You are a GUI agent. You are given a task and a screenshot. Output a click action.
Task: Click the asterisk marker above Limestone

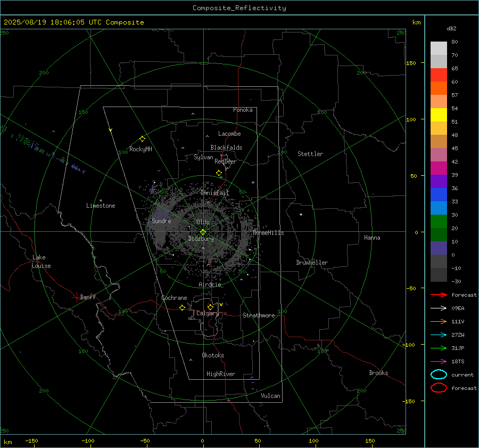point(101,201)
